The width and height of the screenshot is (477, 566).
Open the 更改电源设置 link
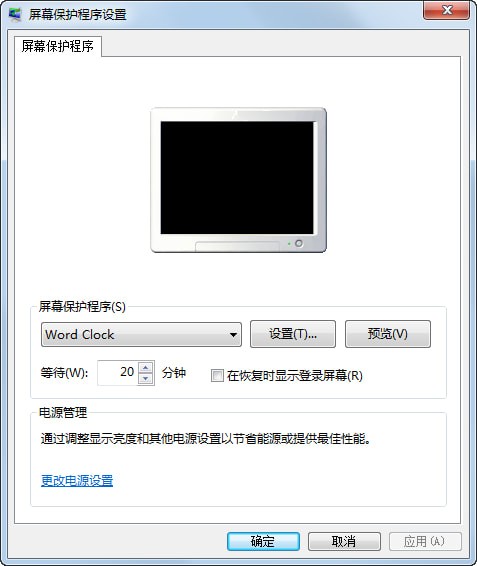click(x=77, y=480)
